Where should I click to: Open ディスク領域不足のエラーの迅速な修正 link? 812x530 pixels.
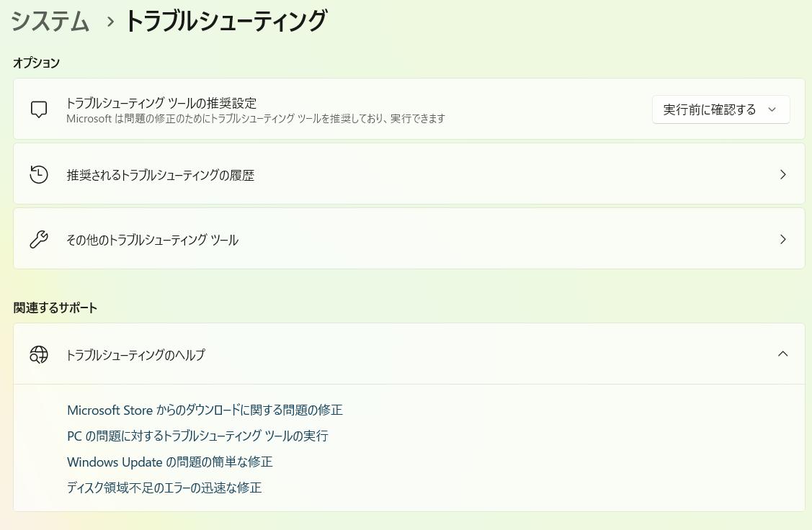coord(164,488)
